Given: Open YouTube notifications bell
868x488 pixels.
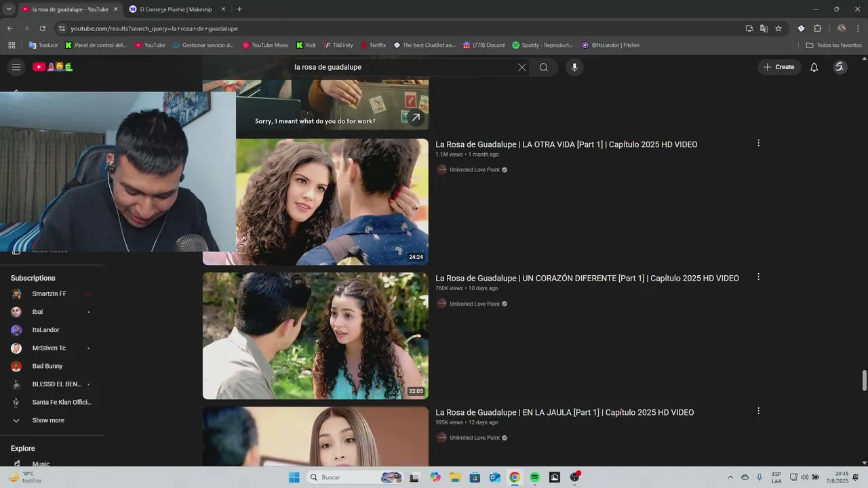Looking at the screenshot, I should click(x=814, y=67).
